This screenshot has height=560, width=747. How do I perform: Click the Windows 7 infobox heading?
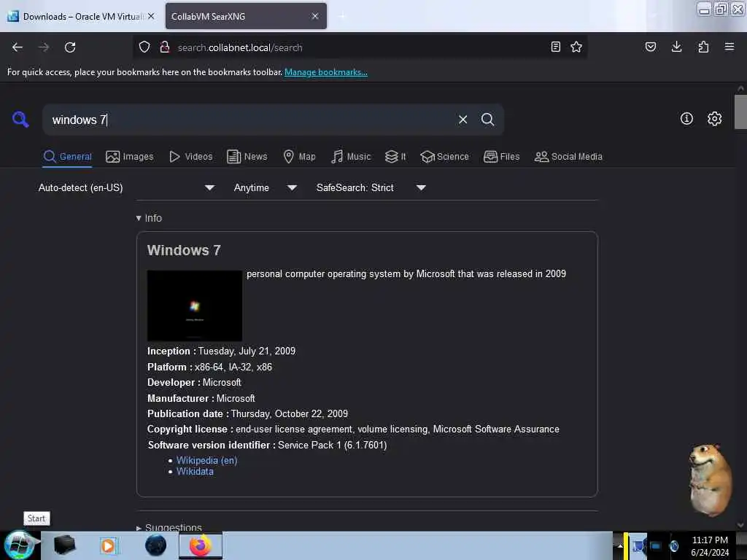184,250
